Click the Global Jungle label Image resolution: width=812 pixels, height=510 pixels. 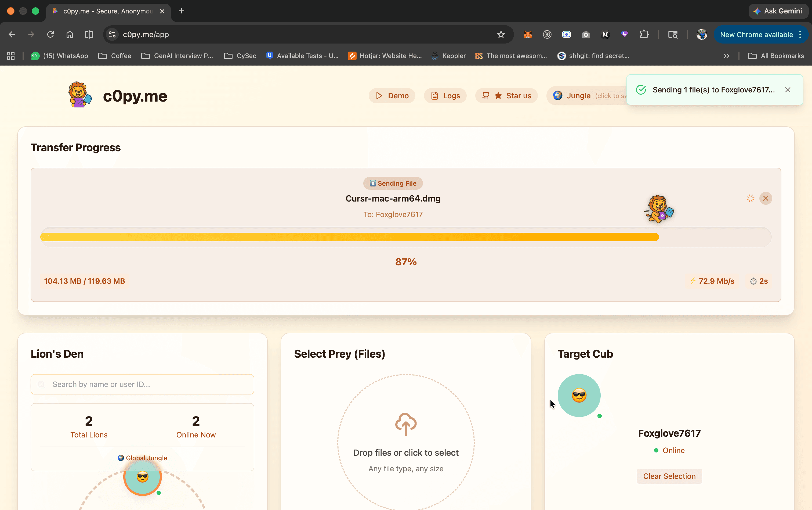point(142,458)
